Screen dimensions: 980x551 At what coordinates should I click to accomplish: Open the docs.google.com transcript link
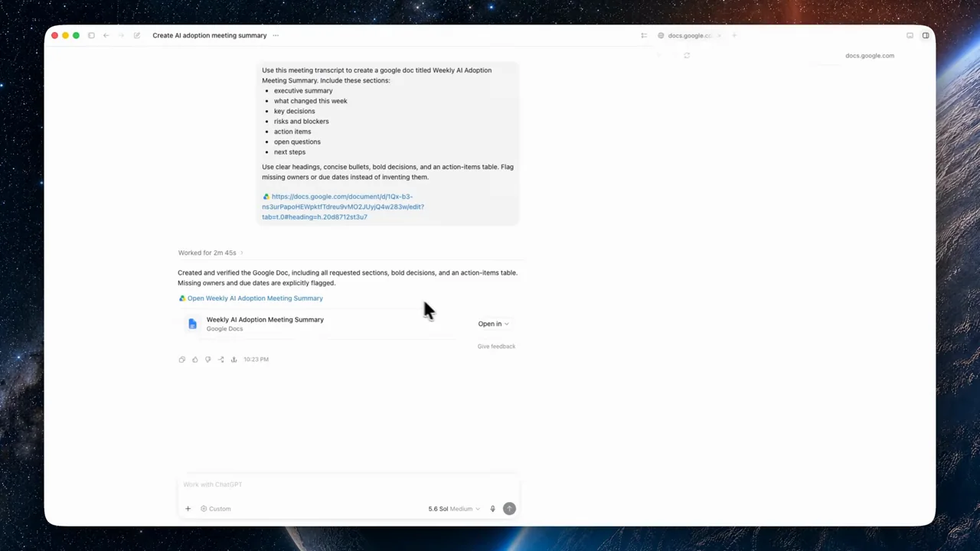(343, 207)
